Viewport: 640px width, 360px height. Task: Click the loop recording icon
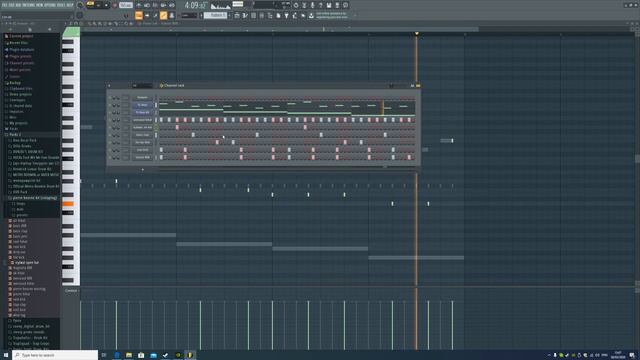click(172, 5)
